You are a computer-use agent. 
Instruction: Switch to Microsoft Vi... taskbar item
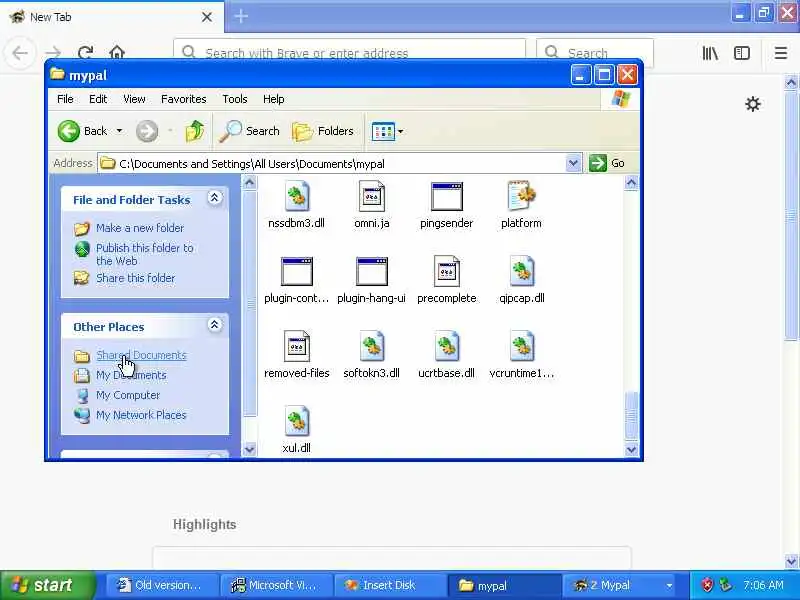(277, 585)
